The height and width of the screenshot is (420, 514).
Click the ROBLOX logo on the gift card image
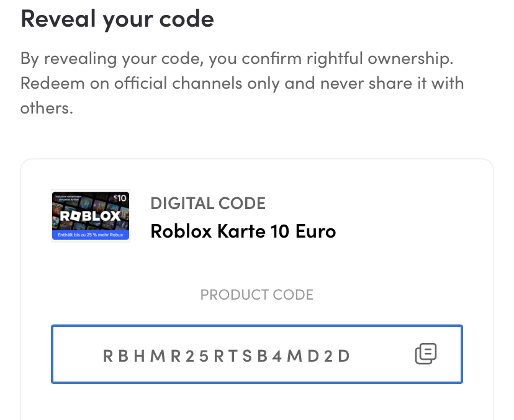pyautogui.click(x=90, y=215)
